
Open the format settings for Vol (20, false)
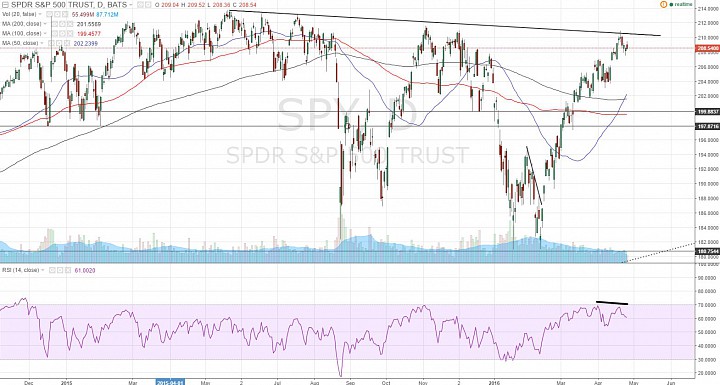(57, 14)
